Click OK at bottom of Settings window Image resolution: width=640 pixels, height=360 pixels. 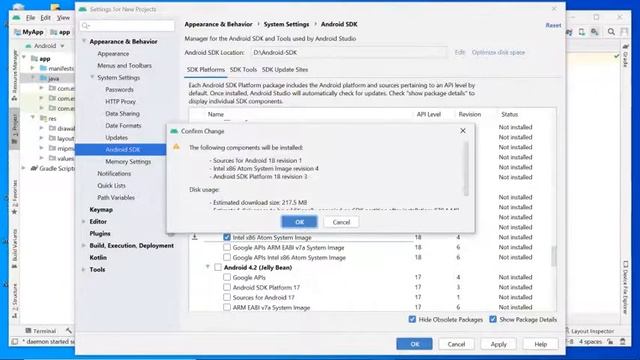[414, 344]
